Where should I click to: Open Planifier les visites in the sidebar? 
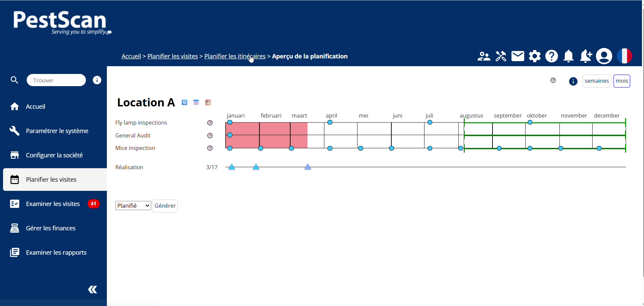(55, 179)
